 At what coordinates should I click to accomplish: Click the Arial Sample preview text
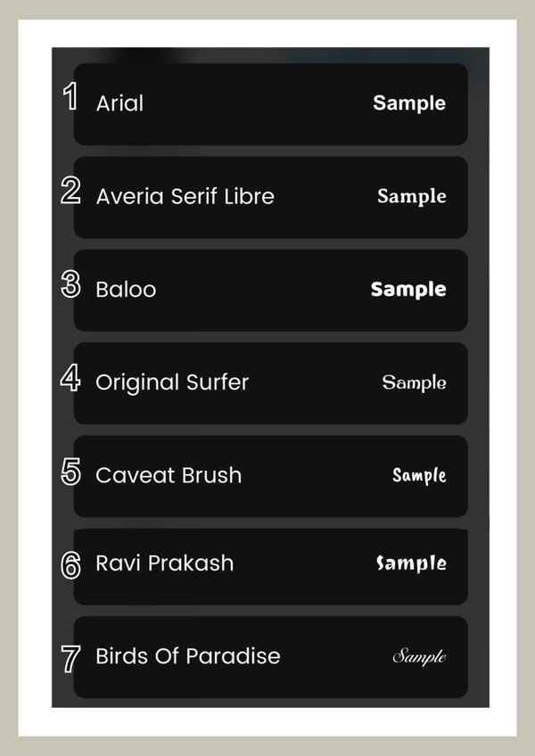coord(409,103)
